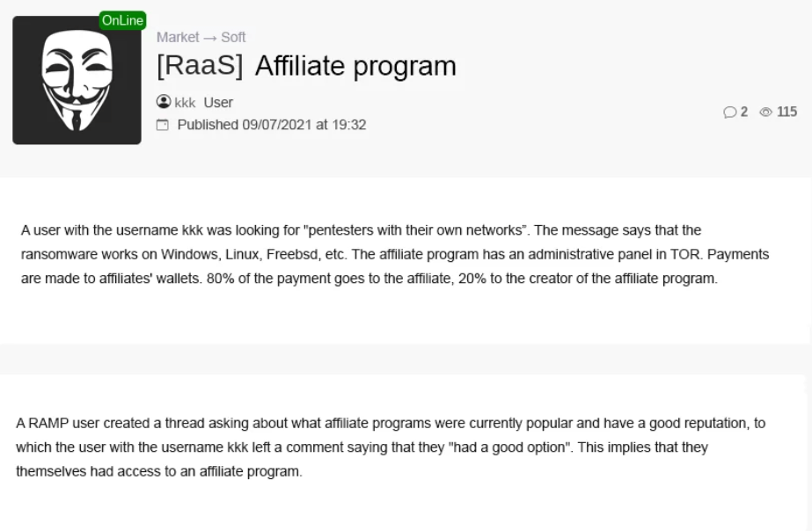Click the User role label
This screenshot has height=531, width=812.
(218, 103)
